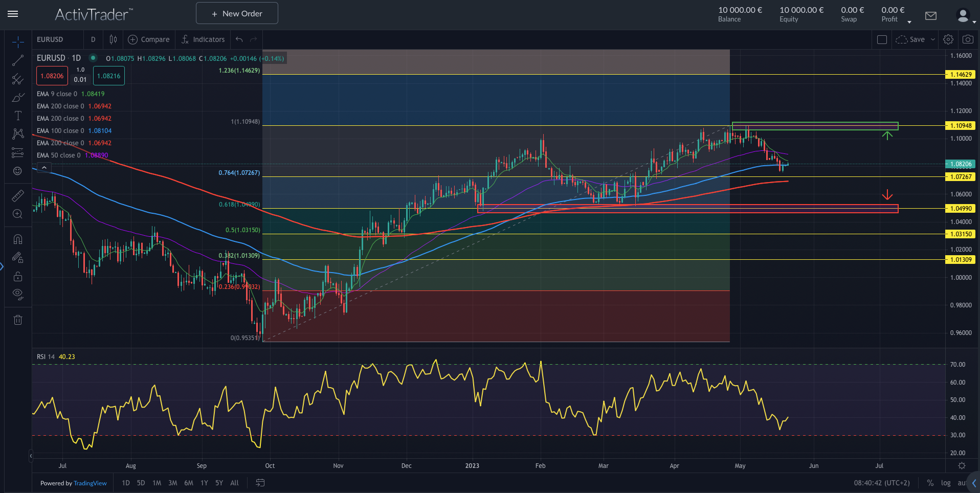Open the Profit dropdown arrow

pos(909,20)
